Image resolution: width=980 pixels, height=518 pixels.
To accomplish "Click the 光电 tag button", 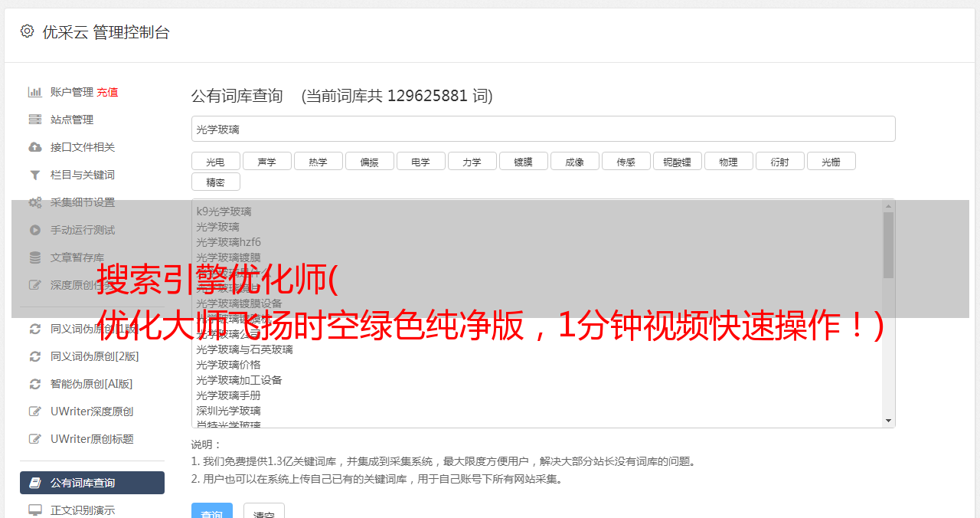I will 215,161.
